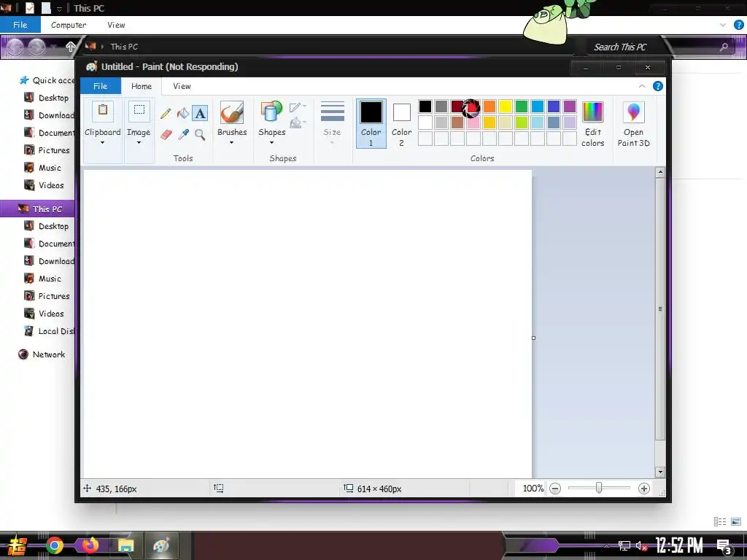The width and height of the screenshot is (747, 560).
Task: Click Firefox icon on the taskbar
Action: pyautogui.click(x=90, y=545)
